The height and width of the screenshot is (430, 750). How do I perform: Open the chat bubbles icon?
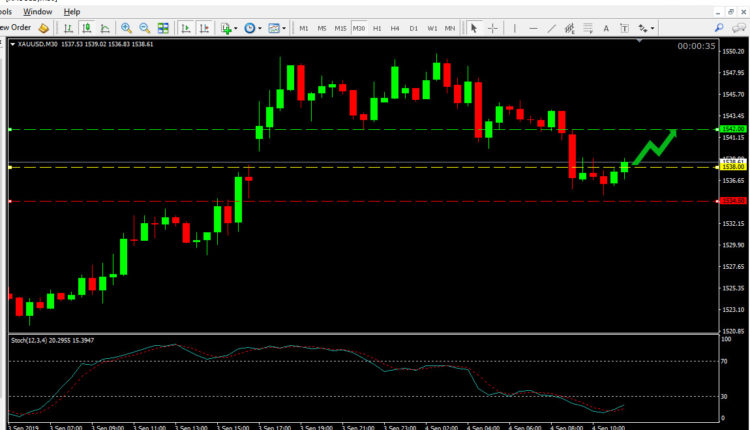[739, 28]
